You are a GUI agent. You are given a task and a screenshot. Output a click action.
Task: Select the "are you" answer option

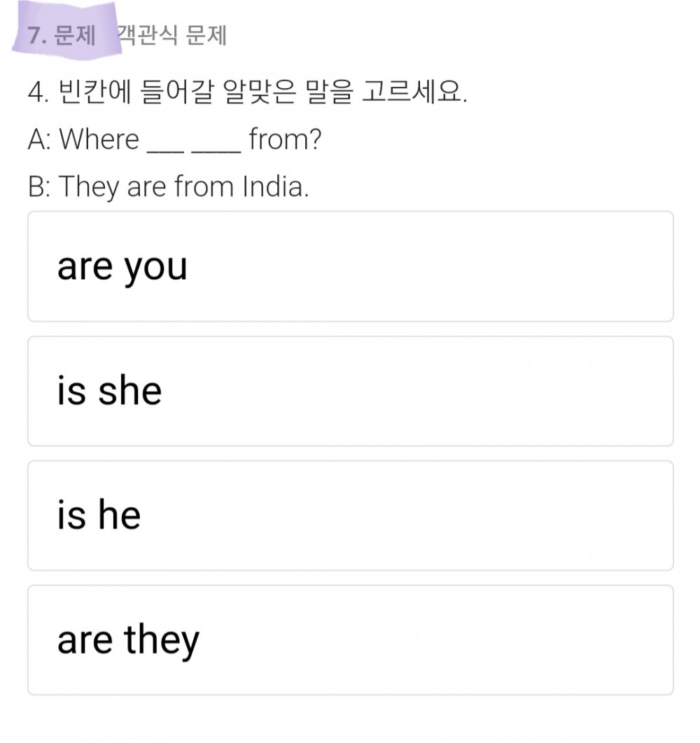[x=351, y=267]
